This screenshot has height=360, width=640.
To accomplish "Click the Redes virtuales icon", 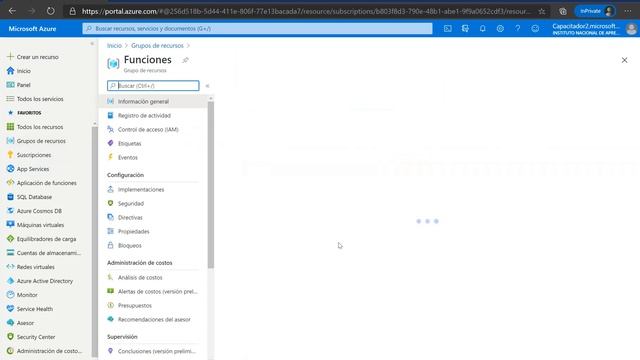I will pos(10,267).
